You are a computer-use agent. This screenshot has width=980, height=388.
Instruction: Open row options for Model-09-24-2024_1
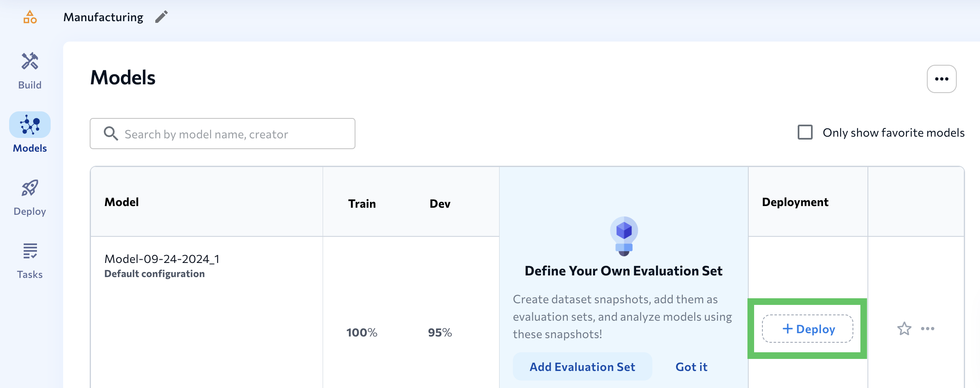[x=927, y=329]
